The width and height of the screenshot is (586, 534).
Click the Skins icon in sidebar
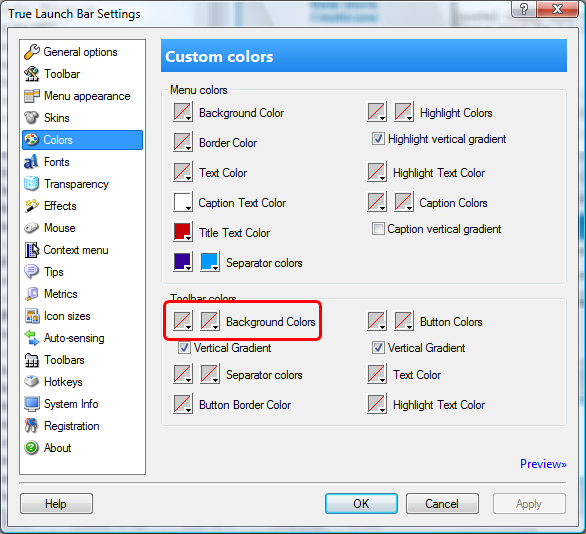(31, 118)
